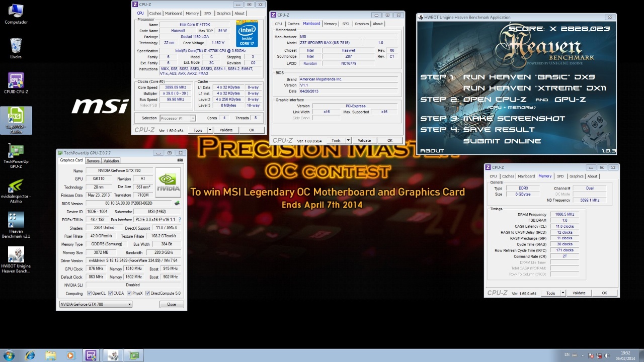Image resolution: width=644 pixels, height=362 pixels.
Task: Toggle the PhysX checkbox in GPU-Z
Action: point(130,293)
